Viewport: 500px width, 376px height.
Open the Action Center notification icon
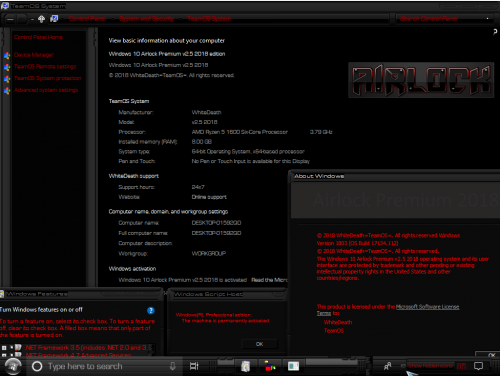tap(478, 366)
